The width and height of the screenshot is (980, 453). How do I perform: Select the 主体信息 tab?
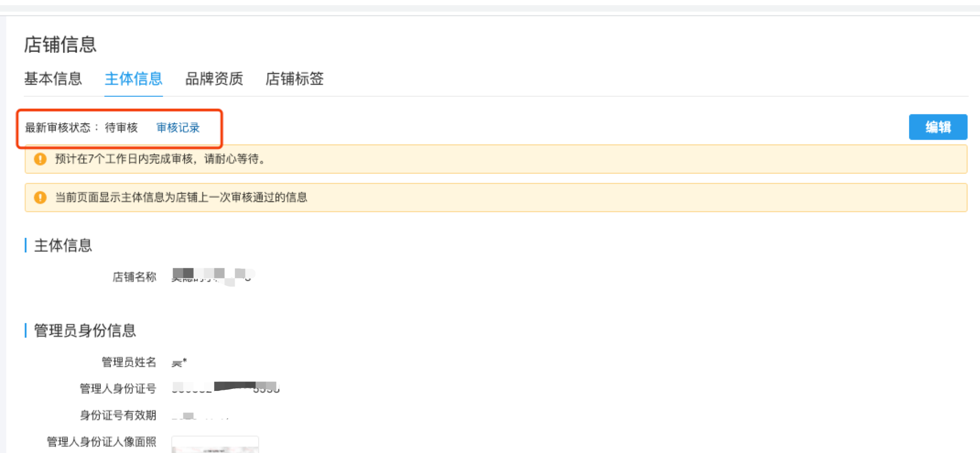(133, 79)
